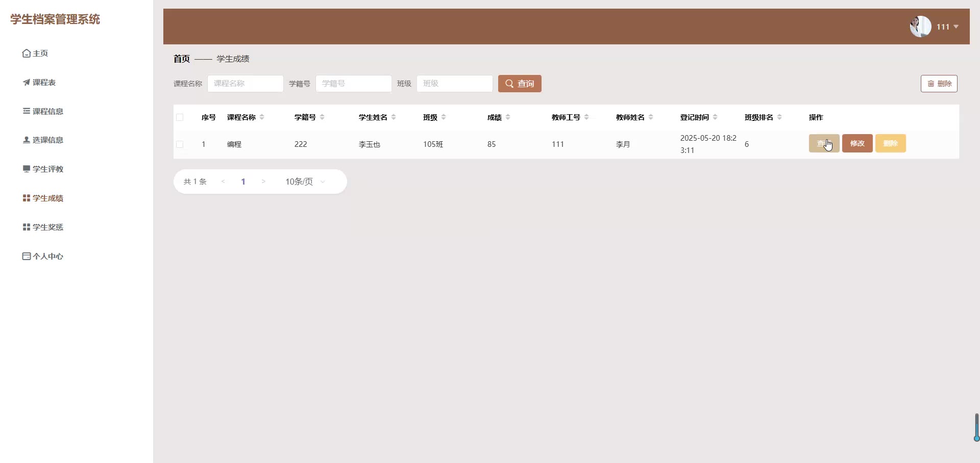980x463 pixels.
Task: Open the 111 user account dropdown
Action: [x=947, y=27]
